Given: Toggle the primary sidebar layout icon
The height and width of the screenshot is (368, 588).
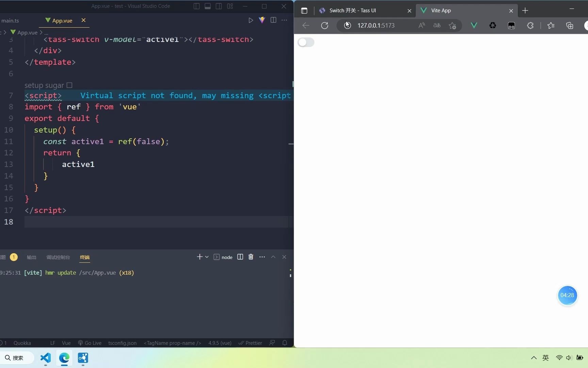Looking at the screenshot, I should pos(197,6).
